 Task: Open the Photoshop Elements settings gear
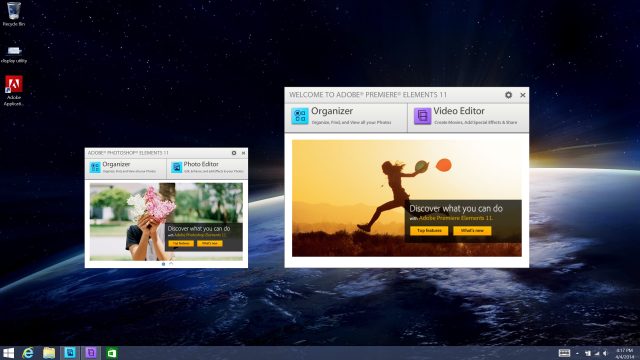point(234,153)
